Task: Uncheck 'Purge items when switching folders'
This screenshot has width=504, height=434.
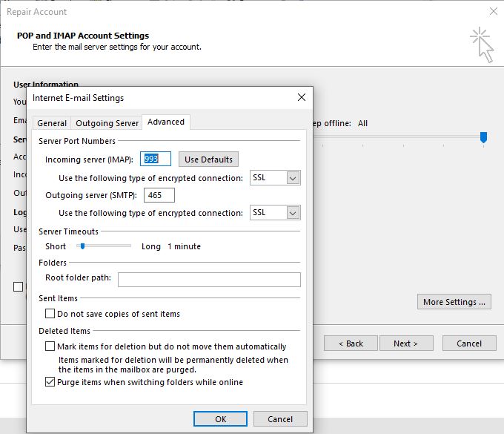Action: 50,382
